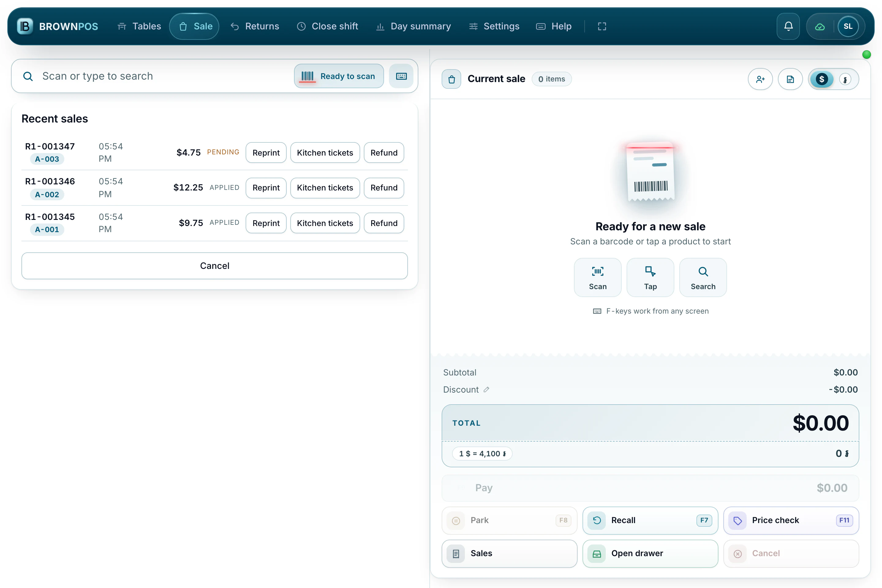Open Close shift
Viewport: 882px width, 588px height.
[x=327, y=26]
